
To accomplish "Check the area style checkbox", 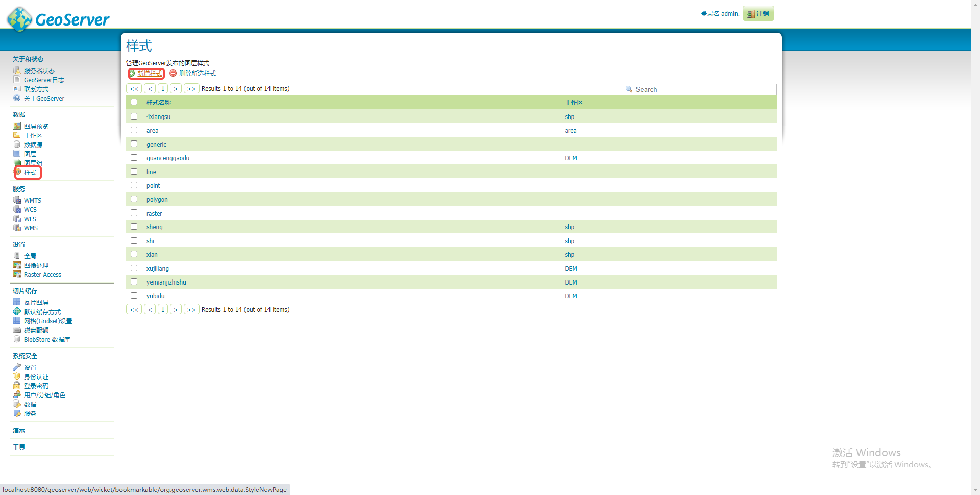I will point(134,130).
